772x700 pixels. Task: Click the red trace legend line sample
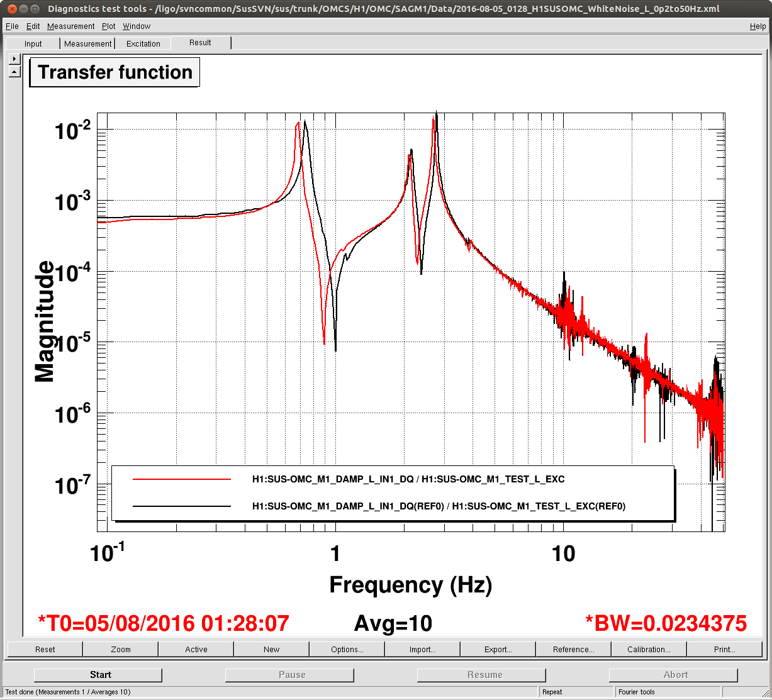tap(182, 479)
